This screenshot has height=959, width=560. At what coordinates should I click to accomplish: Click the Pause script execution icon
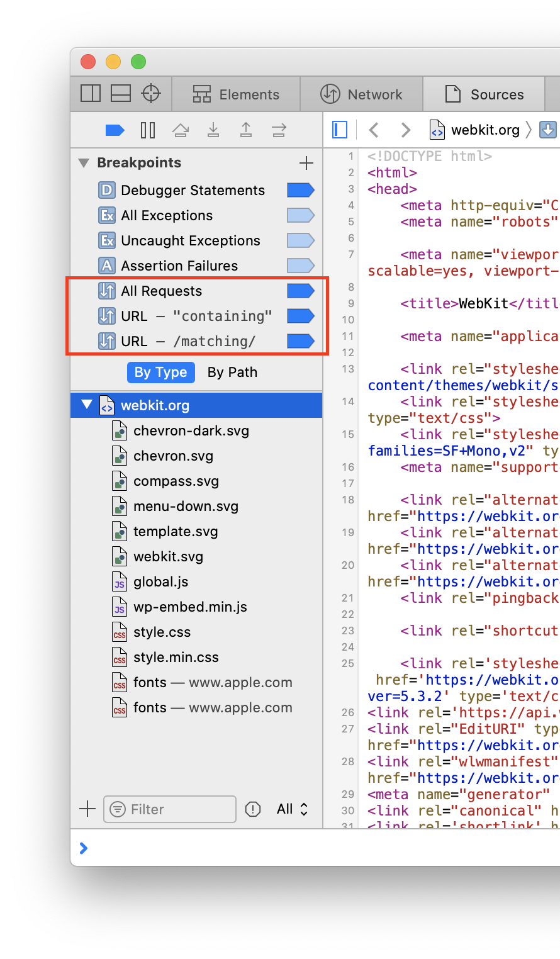(x=148, y=130)
